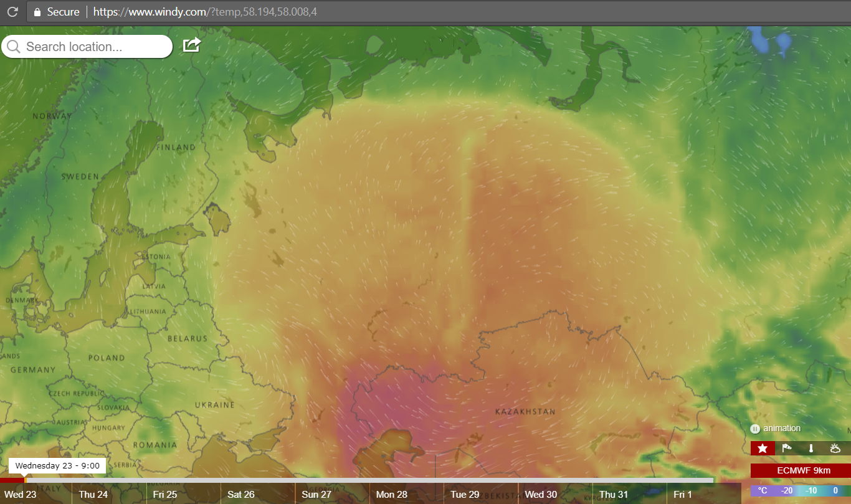Switch to the temperature thermometer overlay
Image resolution: width=851 pixels, height=504 pixels.
(x=811, y=448)
